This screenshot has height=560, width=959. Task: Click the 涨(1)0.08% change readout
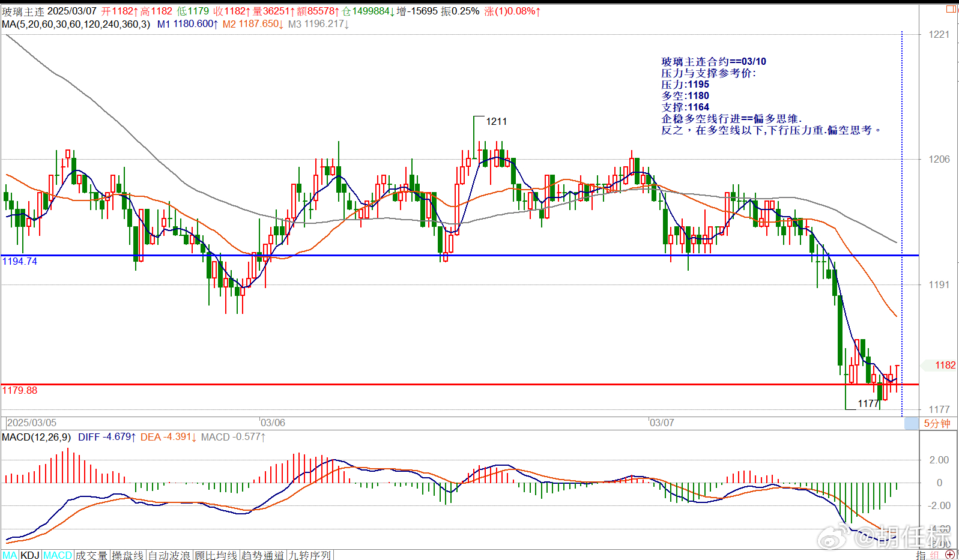[x=512, y=11]
